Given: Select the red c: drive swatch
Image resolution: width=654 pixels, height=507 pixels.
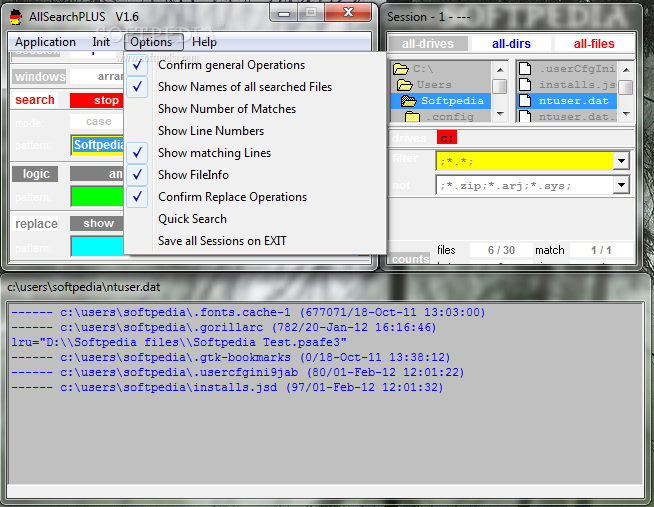Looking at the screenshot, I should [x=447, y=138].
